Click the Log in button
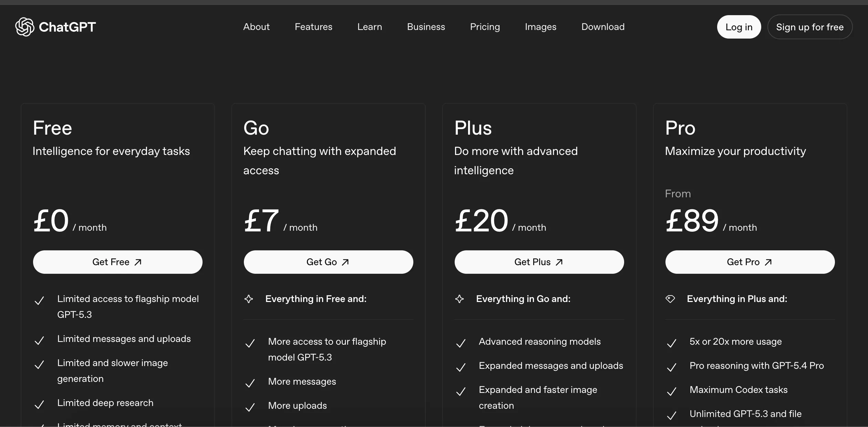The height and width of the screenshot is (427, 868). [x=739, y=27]
